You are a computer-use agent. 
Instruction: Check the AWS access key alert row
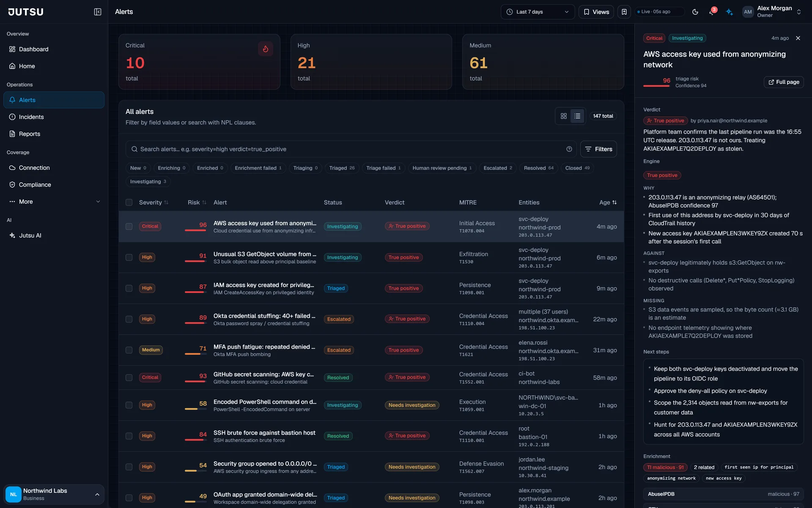(129, 226)
